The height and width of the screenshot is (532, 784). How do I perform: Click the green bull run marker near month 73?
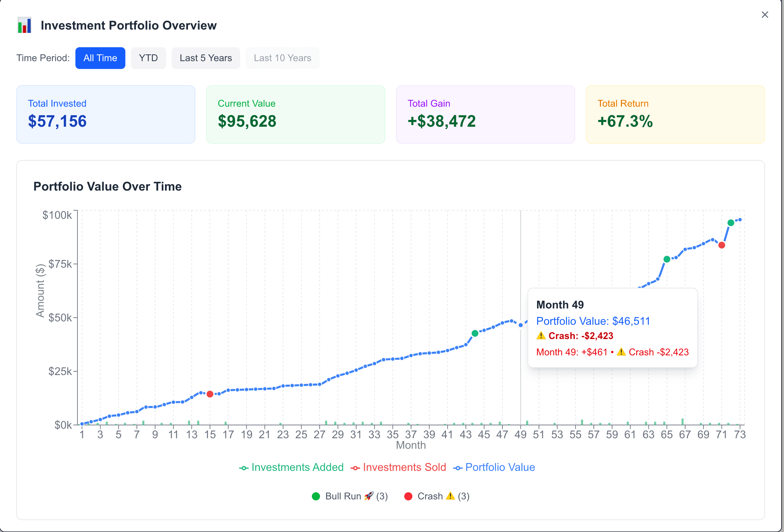click(x=731, y=223)
